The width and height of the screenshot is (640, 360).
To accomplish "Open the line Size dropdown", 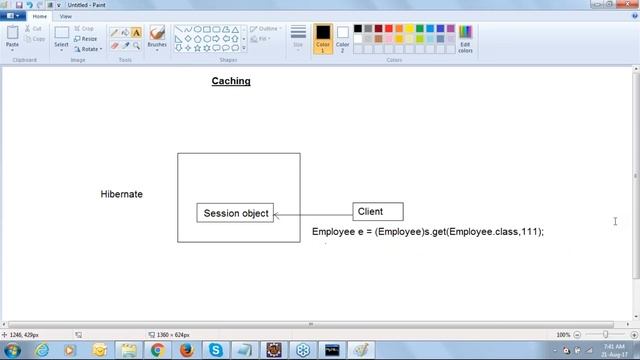I will point(298,38).
